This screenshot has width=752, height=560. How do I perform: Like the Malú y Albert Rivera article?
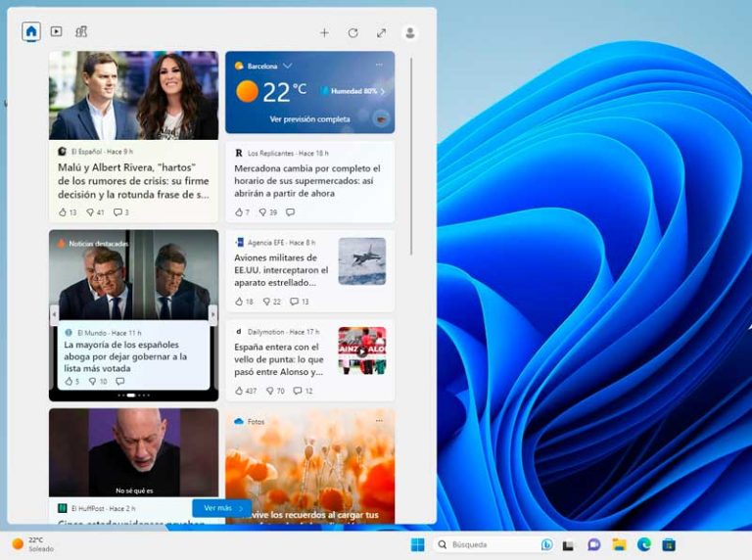[63, 211]
